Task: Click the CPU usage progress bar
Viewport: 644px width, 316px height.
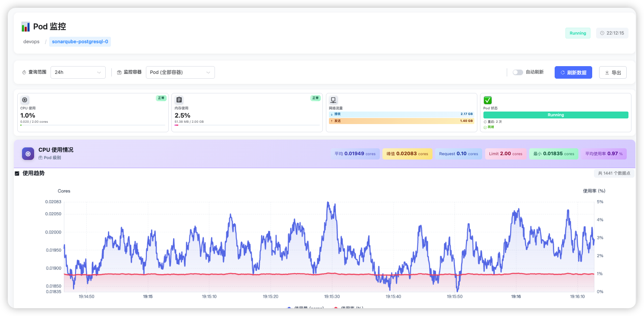Action: point(93,125)
